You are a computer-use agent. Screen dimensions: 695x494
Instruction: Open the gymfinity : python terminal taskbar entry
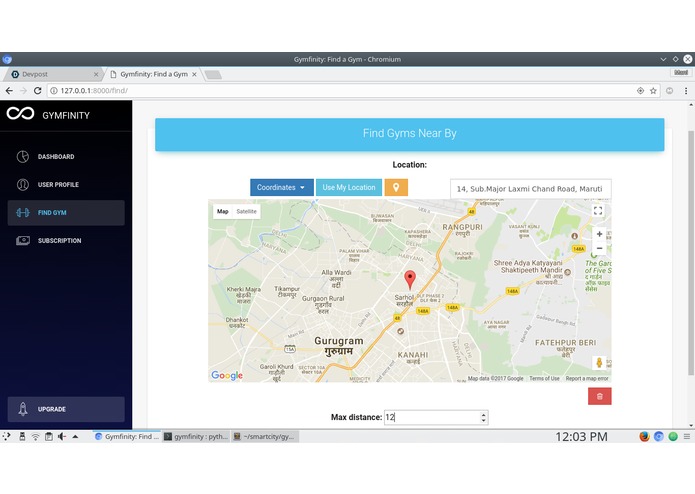click(x=196, y=436)
